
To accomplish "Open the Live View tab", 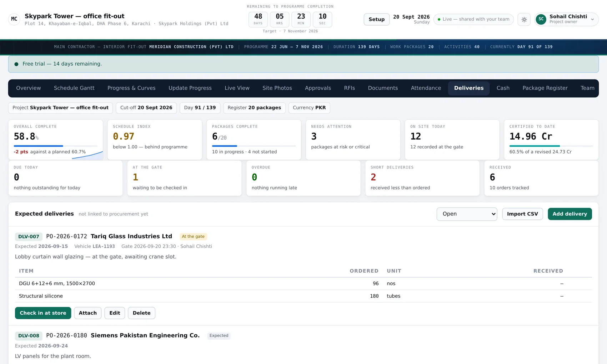I will (237, 88).
